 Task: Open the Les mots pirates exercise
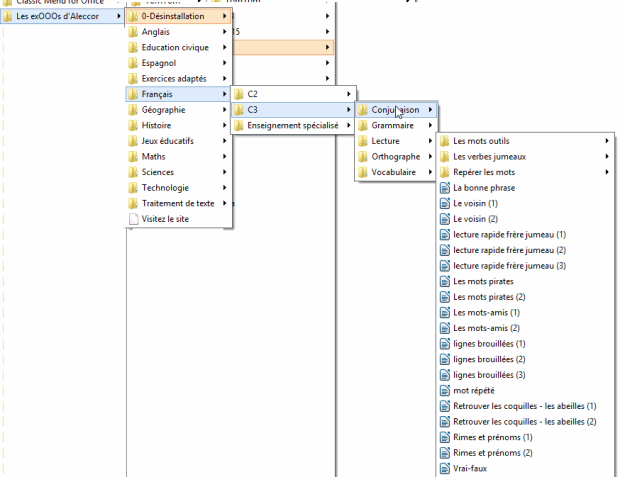coord(525,281)
